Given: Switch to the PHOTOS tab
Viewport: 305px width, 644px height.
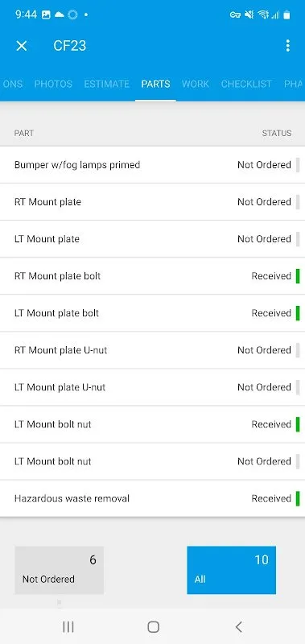Looking at the screenshot, I should [53, 85].
